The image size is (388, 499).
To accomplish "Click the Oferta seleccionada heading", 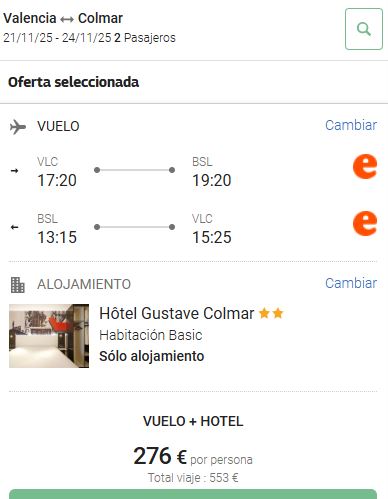I will click(x=73, y=82).
